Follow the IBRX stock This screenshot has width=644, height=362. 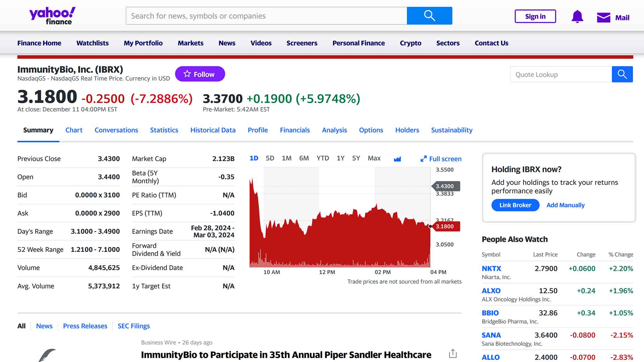coord(200,74)
